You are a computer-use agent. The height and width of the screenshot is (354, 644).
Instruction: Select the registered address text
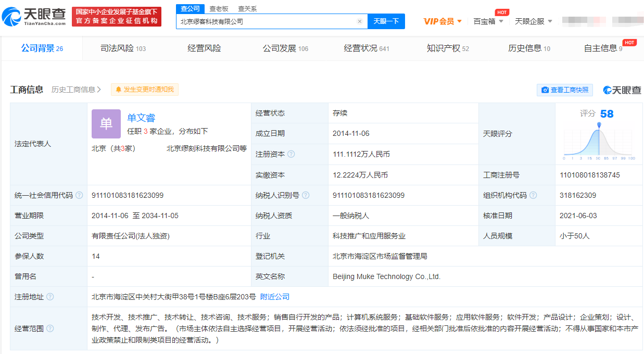tap(174, 297)
